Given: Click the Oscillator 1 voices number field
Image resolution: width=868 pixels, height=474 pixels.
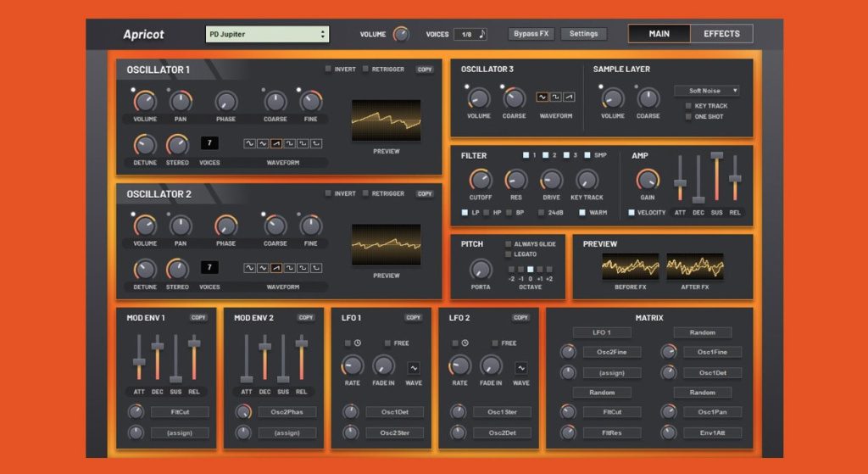Looking at the screenshot, I should tap(209, 142).
